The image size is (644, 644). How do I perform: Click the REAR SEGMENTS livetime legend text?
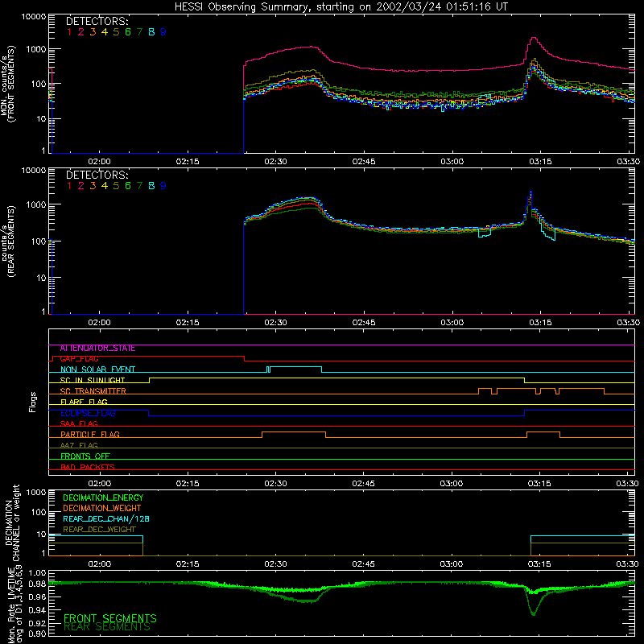[x=107, y=627]
